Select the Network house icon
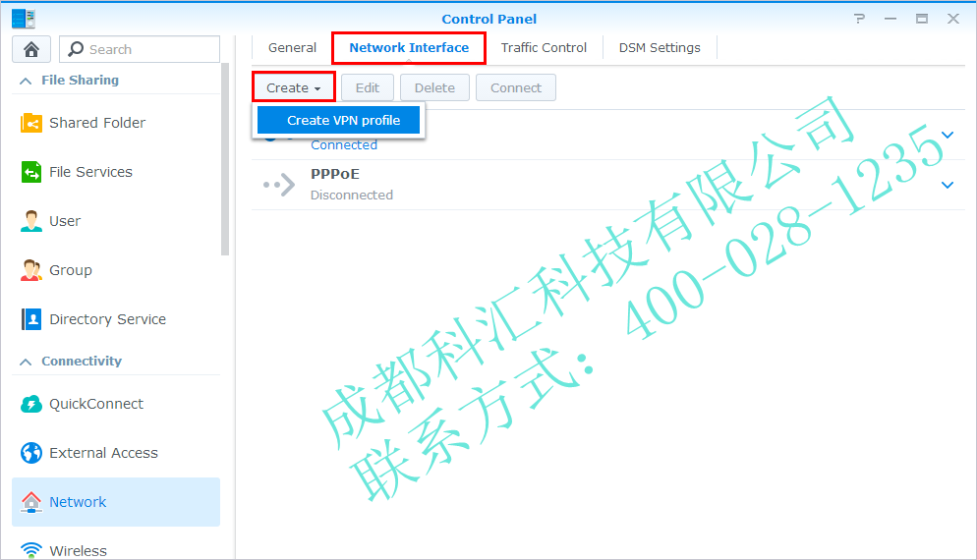Viewport: 977px width, 560px height. coord(31,502)
